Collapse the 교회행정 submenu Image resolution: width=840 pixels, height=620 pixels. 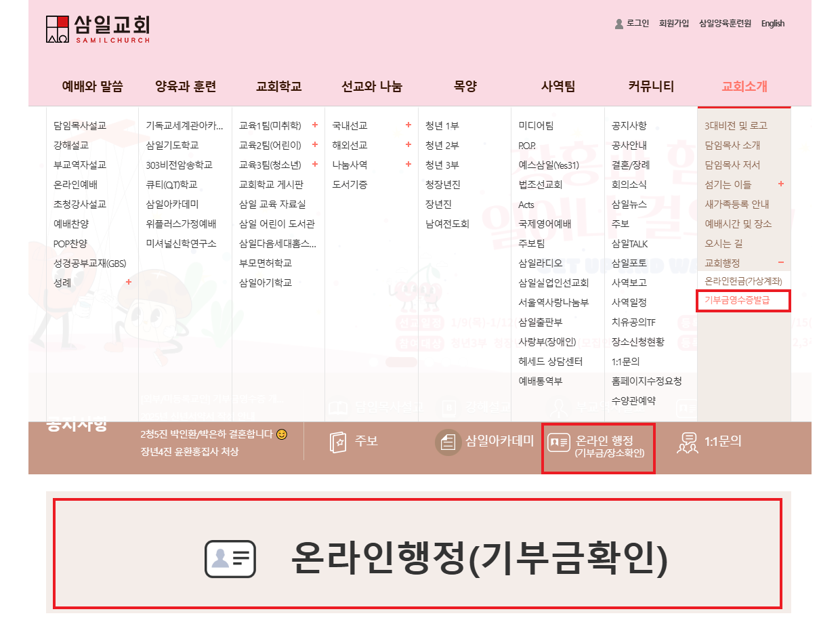click(781, 263)
